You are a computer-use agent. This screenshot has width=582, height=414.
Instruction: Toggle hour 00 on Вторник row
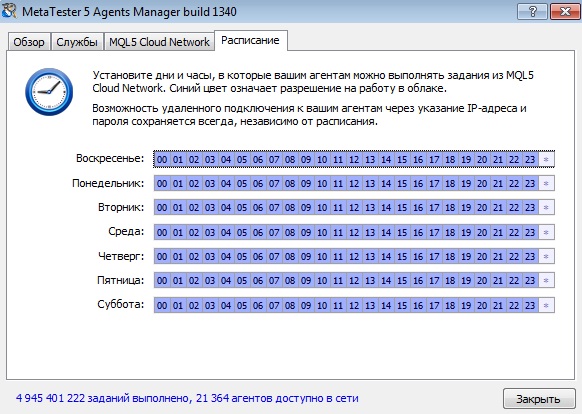(162, 208)
